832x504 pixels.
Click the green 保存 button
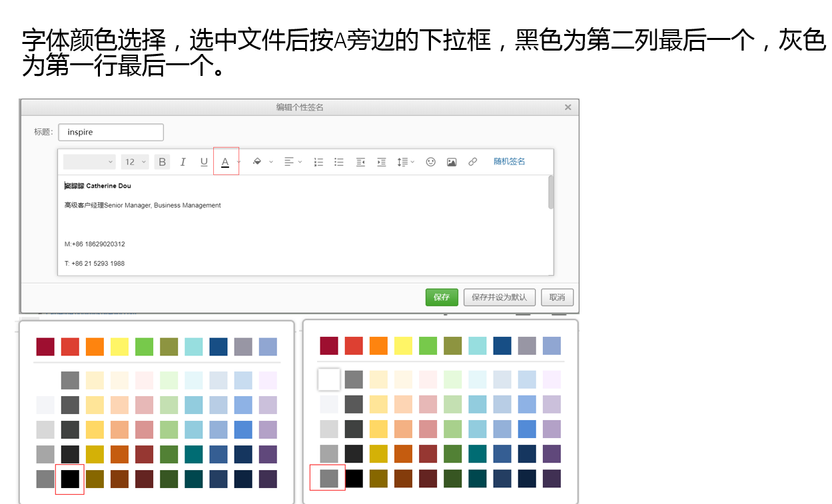click(x=442, y=297)
